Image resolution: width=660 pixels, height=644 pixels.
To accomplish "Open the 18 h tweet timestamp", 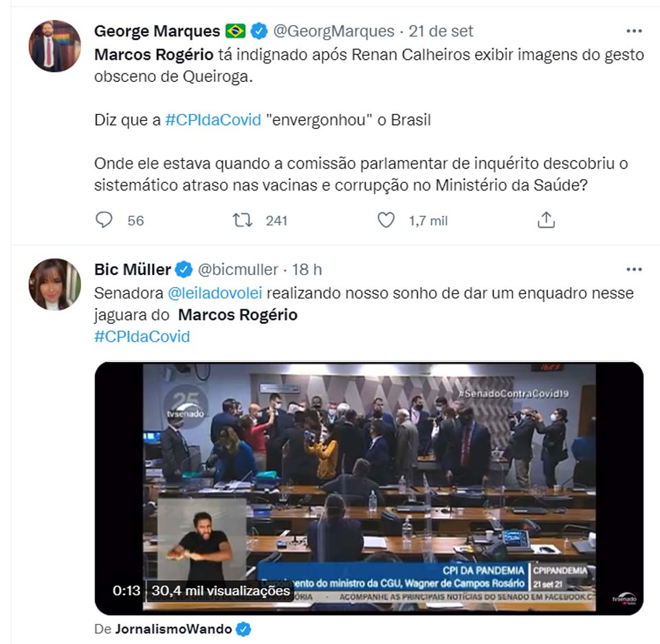I will click(x=307, y=269).
